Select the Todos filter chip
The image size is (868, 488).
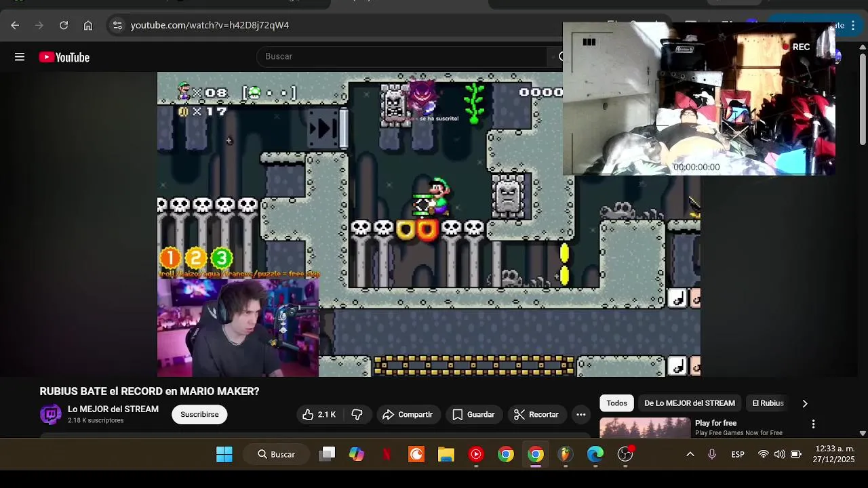(x=616, y=403)
